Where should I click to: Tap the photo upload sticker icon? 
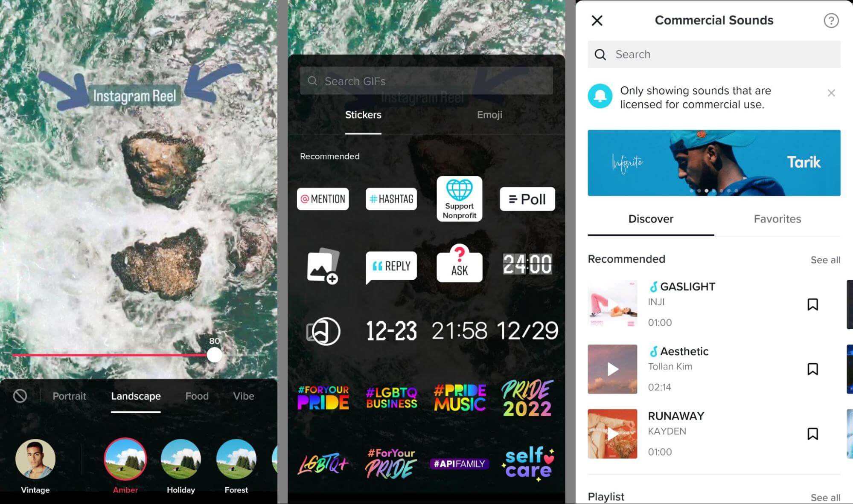pos(323,266)
